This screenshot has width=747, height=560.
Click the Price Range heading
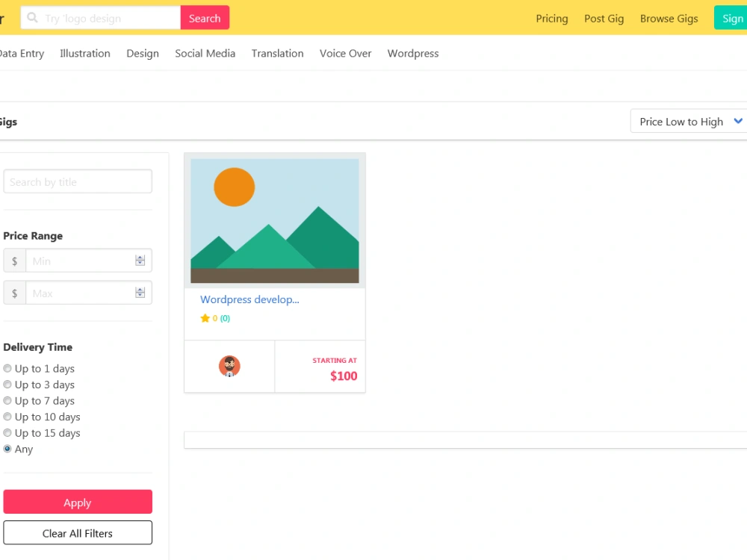pyautogui.click(x=33, y=236)
